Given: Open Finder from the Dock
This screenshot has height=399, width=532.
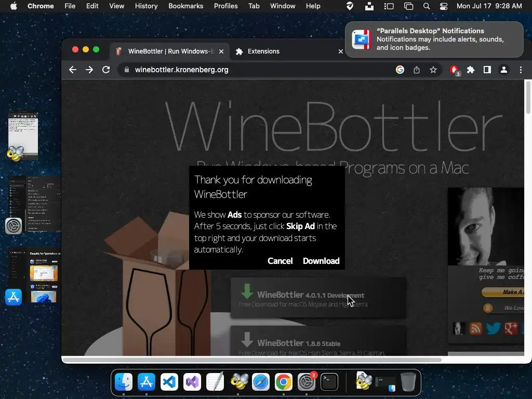Looking at the screenshot, I should pyautogui.click(x=124, y=382).
